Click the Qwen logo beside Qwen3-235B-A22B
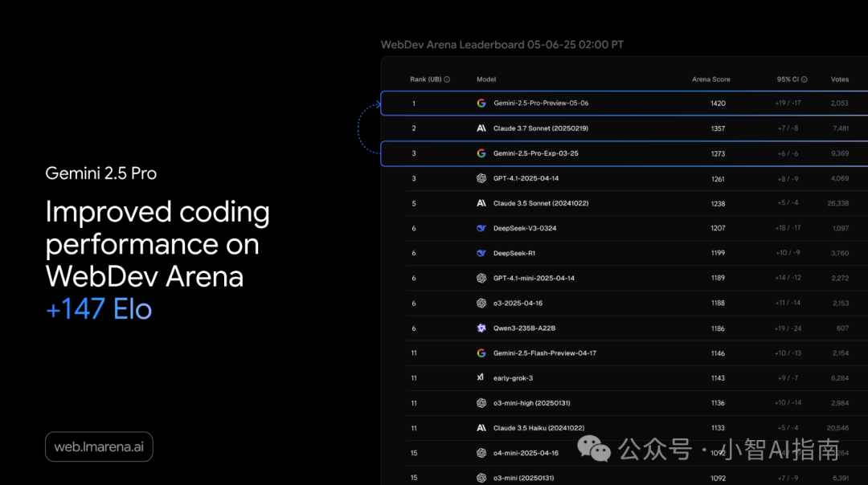This screenshot has height=485, width=868. (481, 328)
